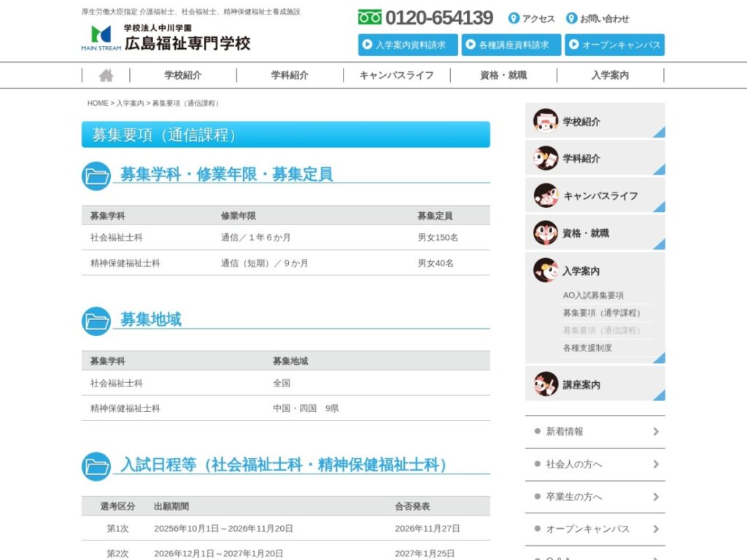
Task: Click the mascot icon beside 講座案内 in sidebar
Action: click(546, 384)
